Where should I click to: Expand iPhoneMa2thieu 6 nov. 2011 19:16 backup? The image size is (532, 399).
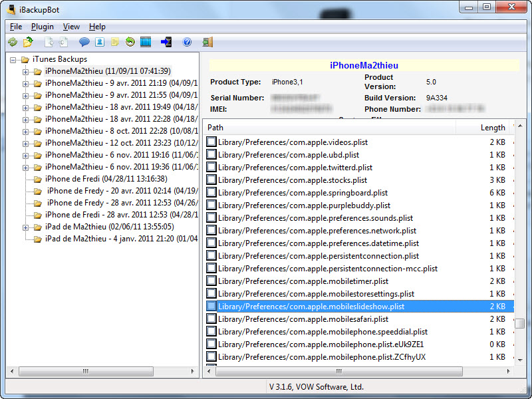(x=25, y=156)
